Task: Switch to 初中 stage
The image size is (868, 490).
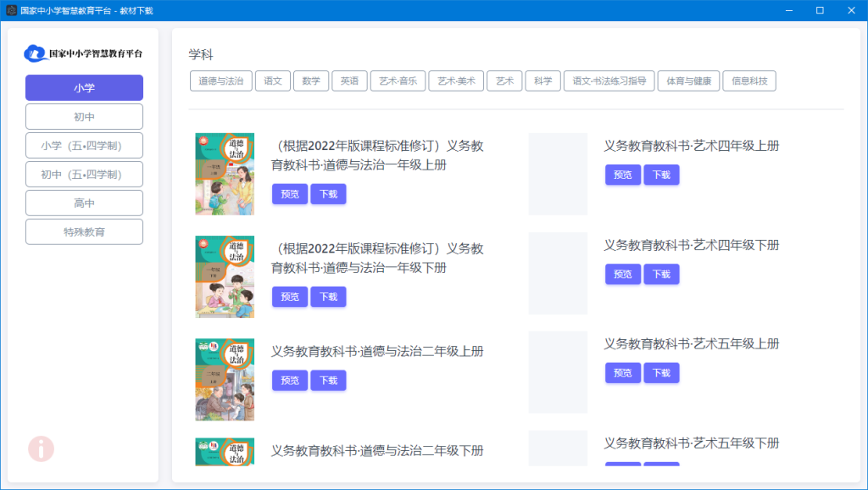Action: [x=84, y=117]
